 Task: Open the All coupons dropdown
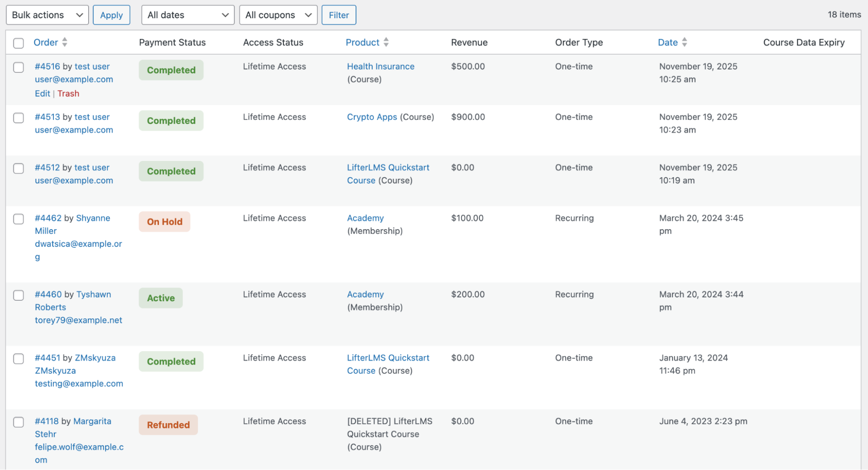(278, 15)
